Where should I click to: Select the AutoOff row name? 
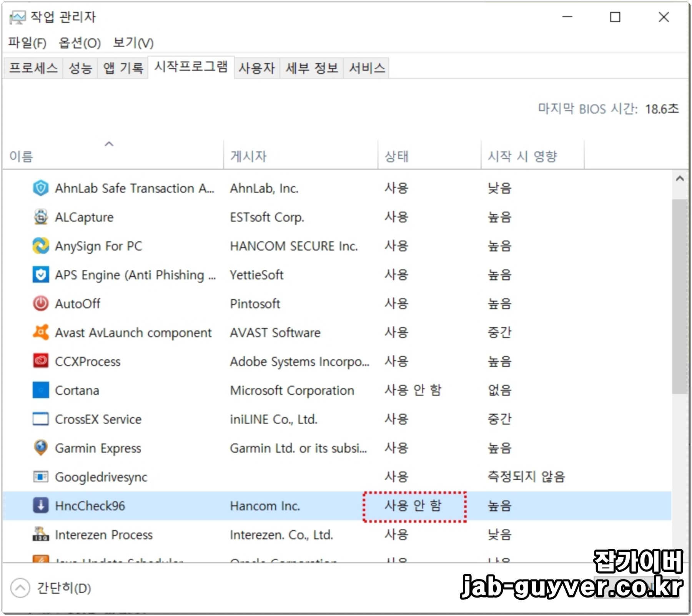(77, 304)
